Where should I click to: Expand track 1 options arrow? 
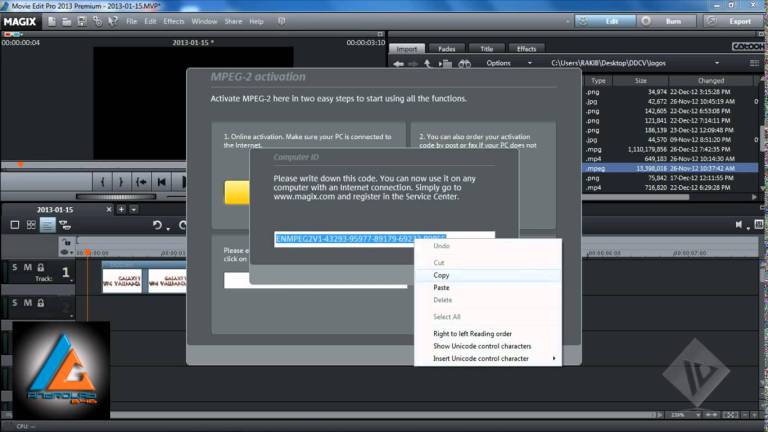[x=72, y=281]
